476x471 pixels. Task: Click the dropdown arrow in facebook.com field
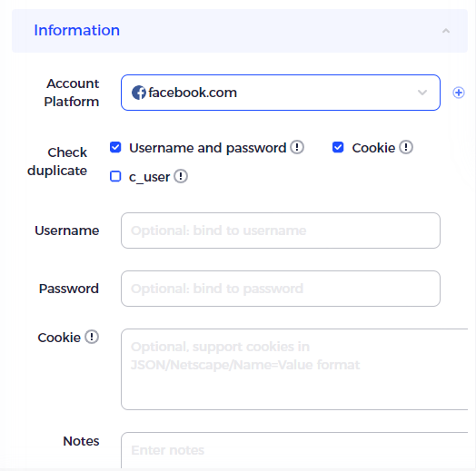tap(422, 93)
